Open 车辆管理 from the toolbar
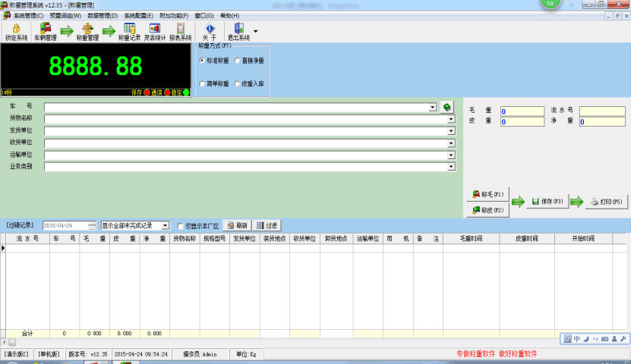Viewport: 631px width, 364px height. click(x=45, y=29)
